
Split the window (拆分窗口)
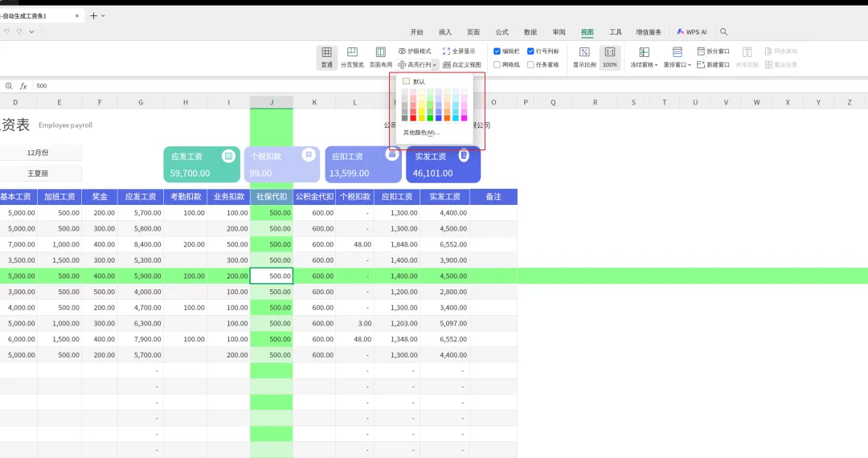(x=714, y=51)
